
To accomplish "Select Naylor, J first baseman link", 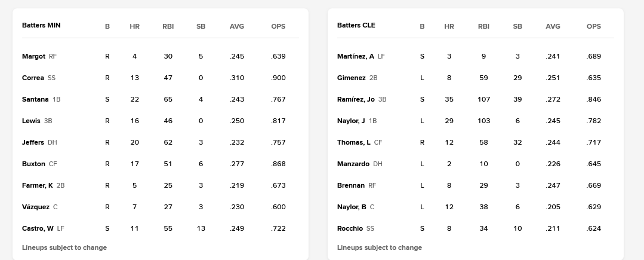I will [x=351, y=121].
